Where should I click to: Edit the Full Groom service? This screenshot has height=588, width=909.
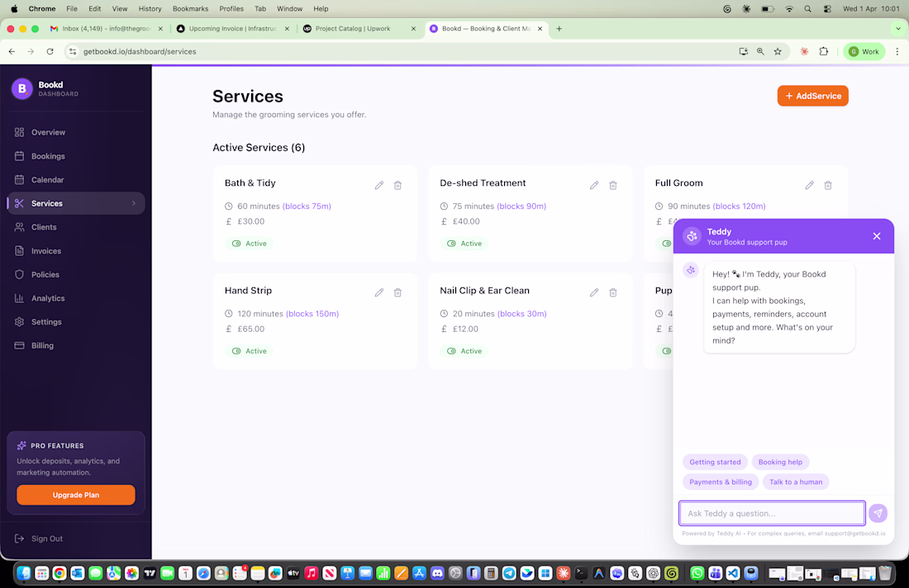(809, 185)
